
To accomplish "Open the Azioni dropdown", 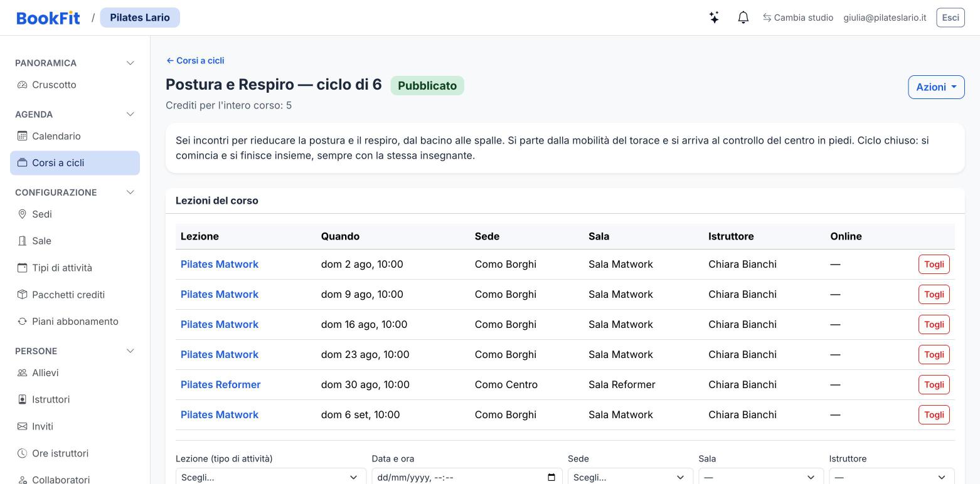I will pos(936,87).
